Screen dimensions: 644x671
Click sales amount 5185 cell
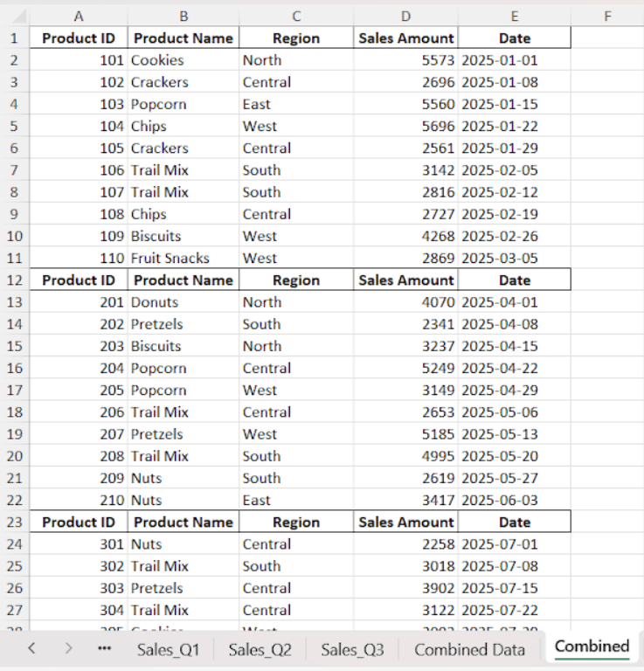tap(405, 434)
